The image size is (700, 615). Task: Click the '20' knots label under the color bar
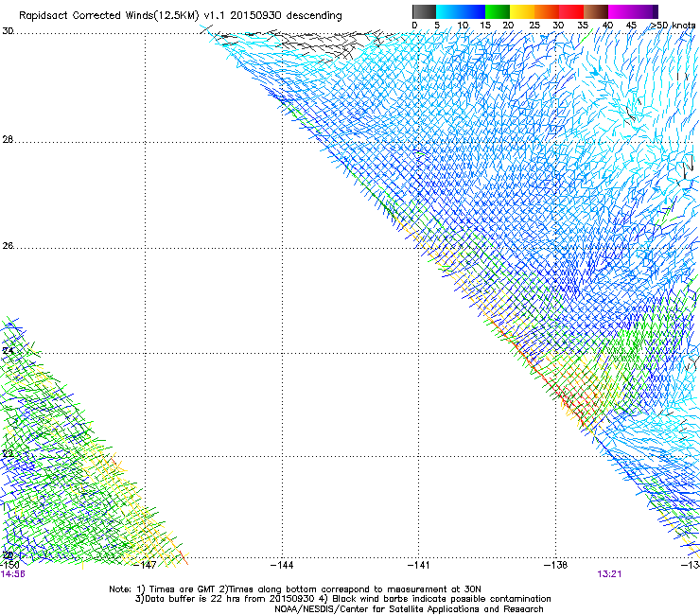click(508, 26)
